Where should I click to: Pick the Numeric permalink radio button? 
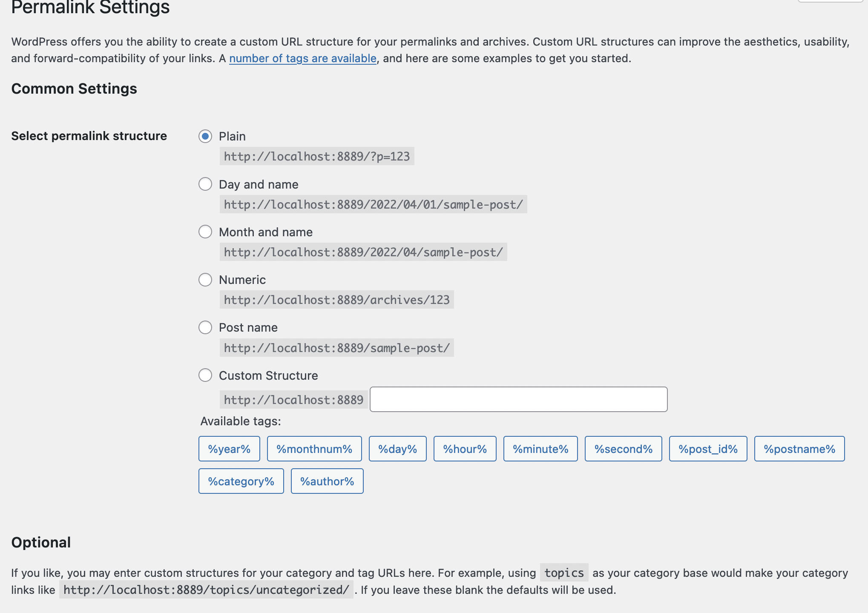coord(205,280)
